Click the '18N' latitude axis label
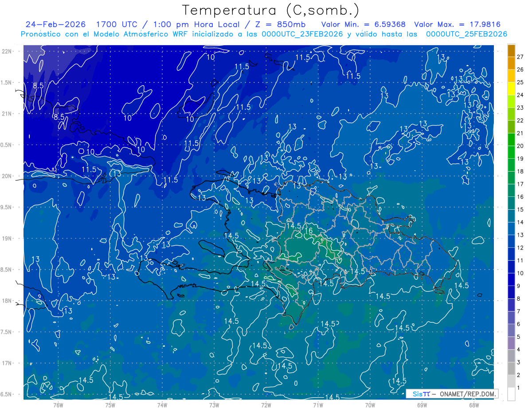 click(7, 301)
